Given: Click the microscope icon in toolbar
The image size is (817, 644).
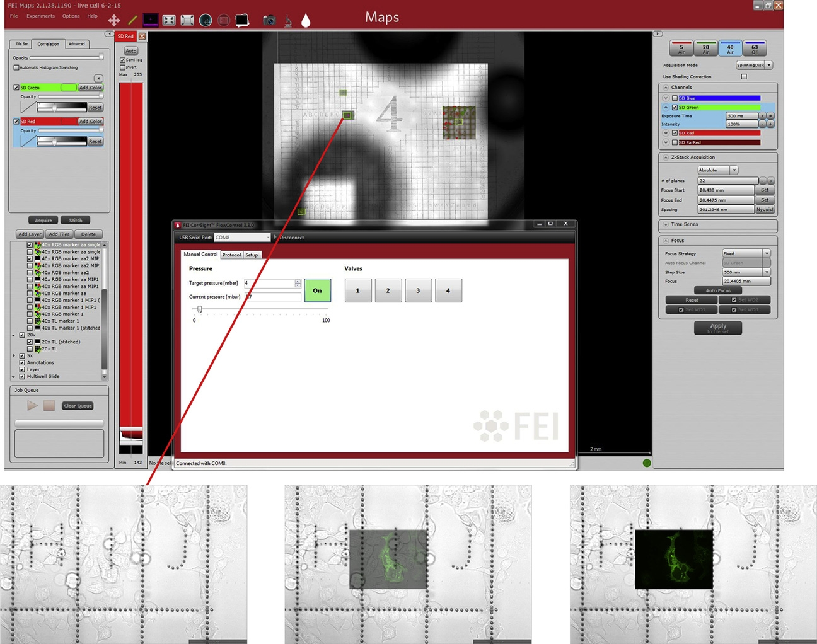Looking at the screenshot, I should click(287, 21).
